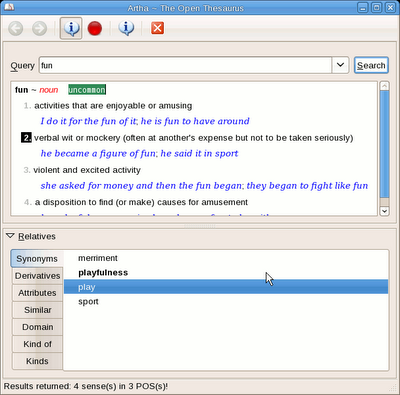Click the "Results returned: 4 sense(s)" status text
This screenshot has height=395, width=400.
[86, 386]
